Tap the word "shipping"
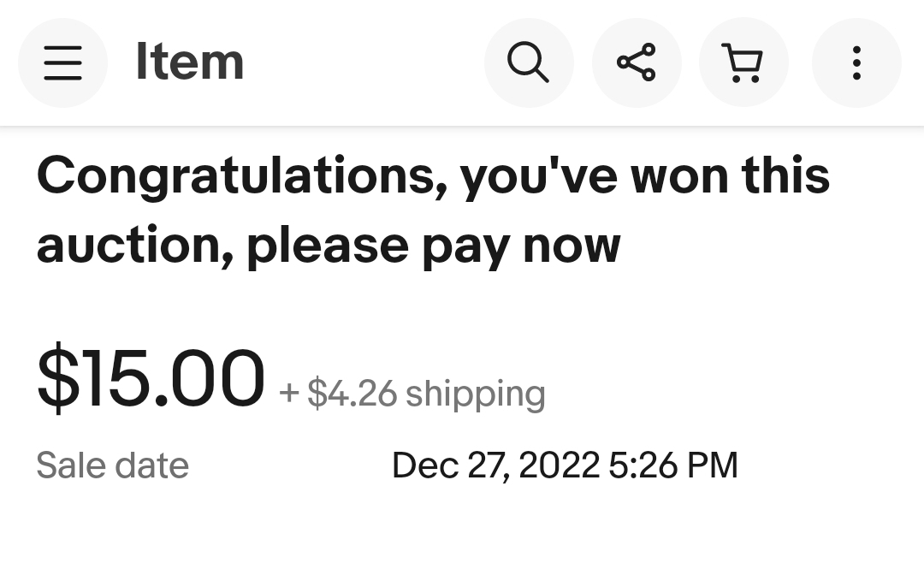This screenshot has width=924, height=569. coord(476,394)
